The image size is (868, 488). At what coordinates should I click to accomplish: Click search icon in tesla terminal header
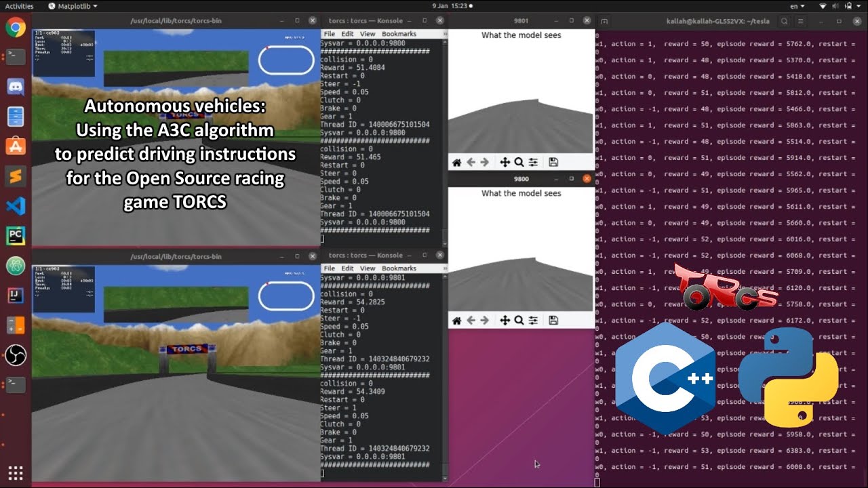784,21
